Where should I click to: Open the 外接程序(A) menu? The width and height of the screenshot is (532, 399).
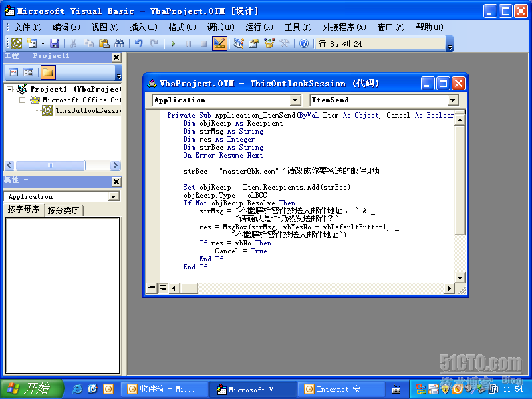click(344, 27)
